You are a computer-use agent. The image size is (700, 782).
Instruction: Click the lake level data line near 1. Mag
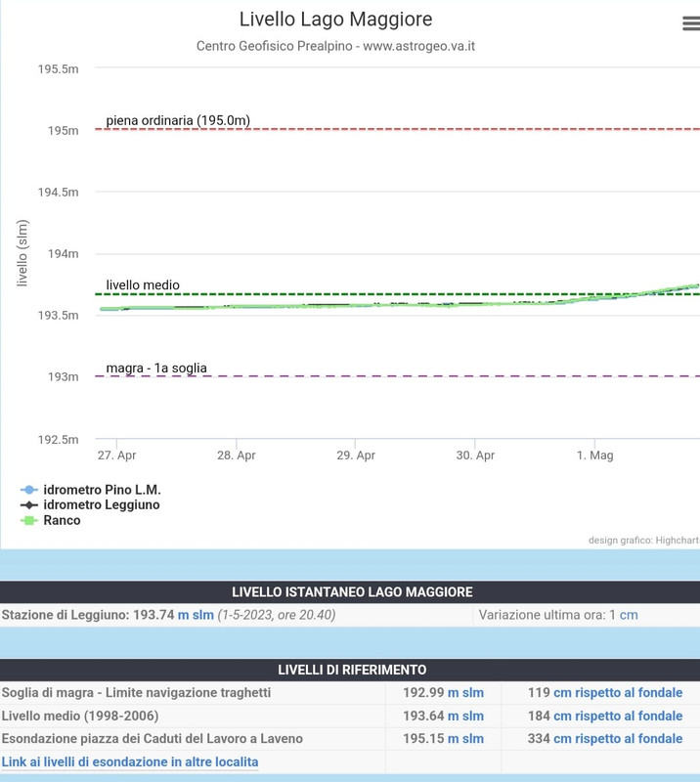[594, 300]
